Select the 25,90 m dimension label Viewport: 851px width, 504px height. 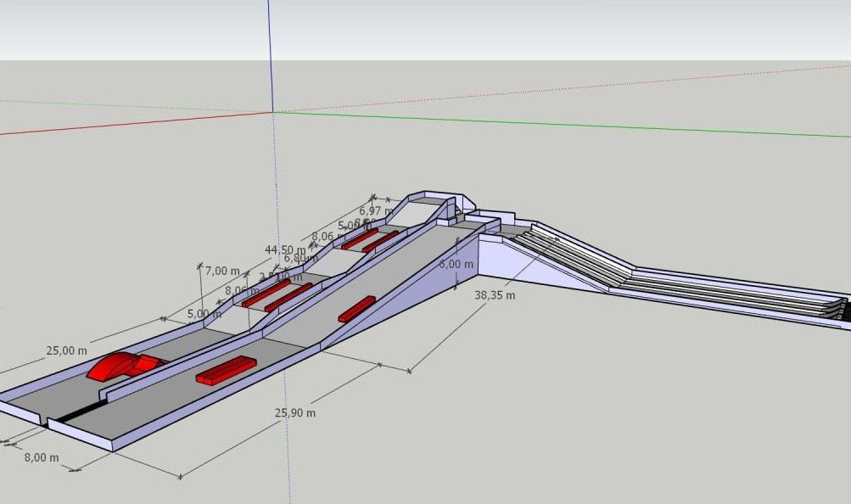coord(294,413)
